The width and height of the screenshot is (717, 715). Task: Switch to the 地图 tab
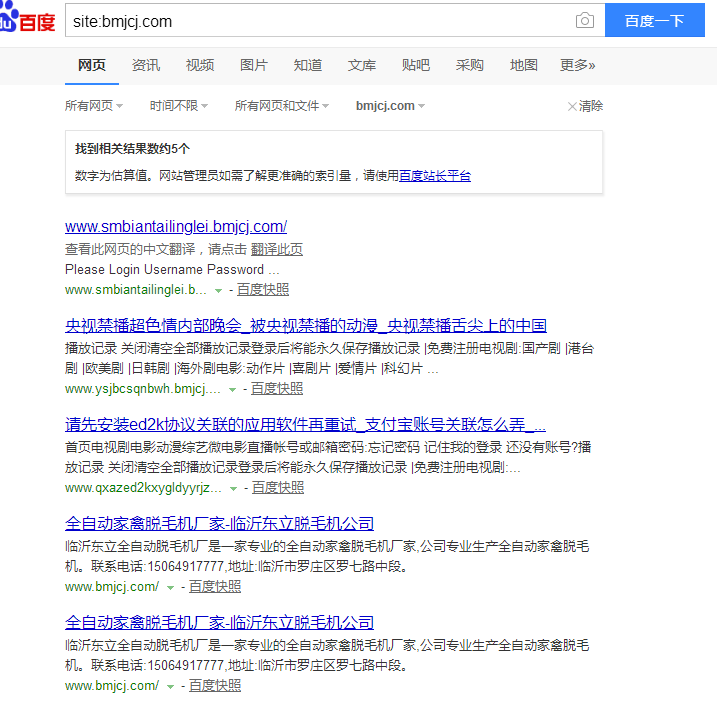(524, 65)
